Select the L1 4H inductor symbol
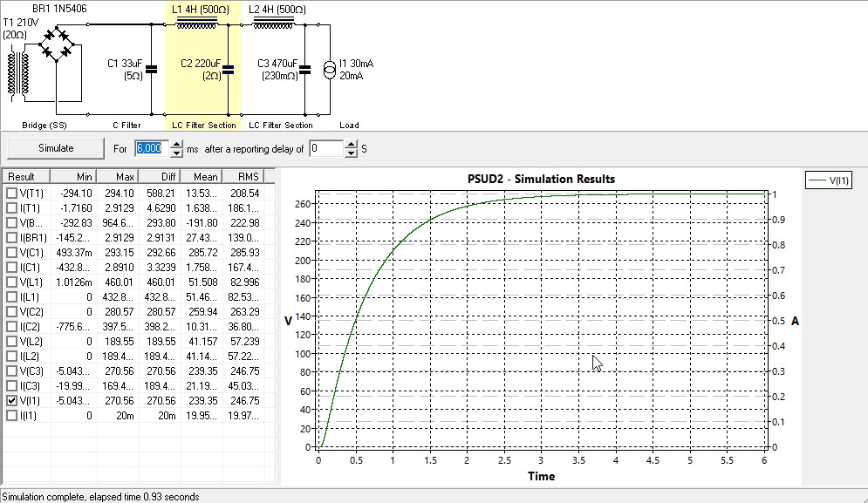868x503 pixels. click(196, 25)
